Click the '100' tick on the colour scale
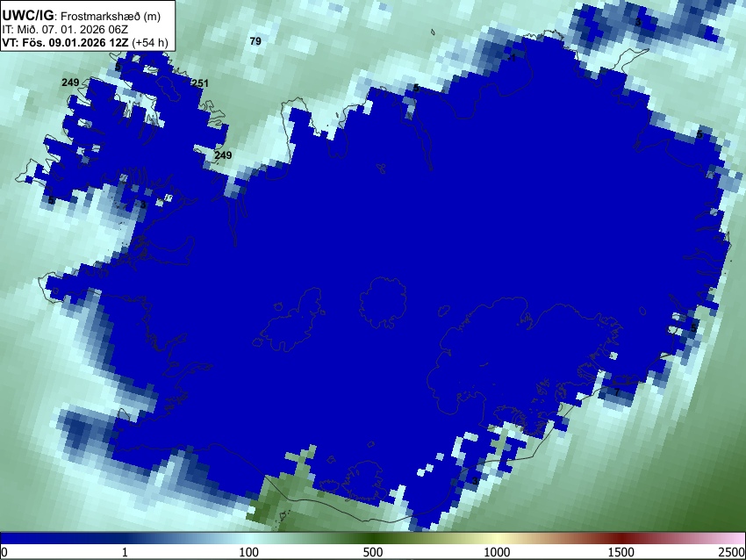This screenshot has height=560, width=746. (249, 552)
